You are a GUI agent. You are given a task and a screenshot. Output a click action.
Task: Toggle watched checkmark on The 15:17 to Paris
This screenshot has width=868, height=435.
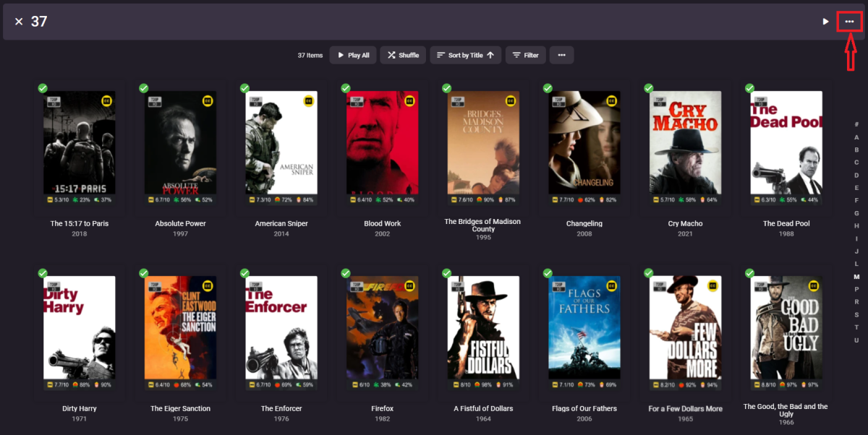(43, 88)
